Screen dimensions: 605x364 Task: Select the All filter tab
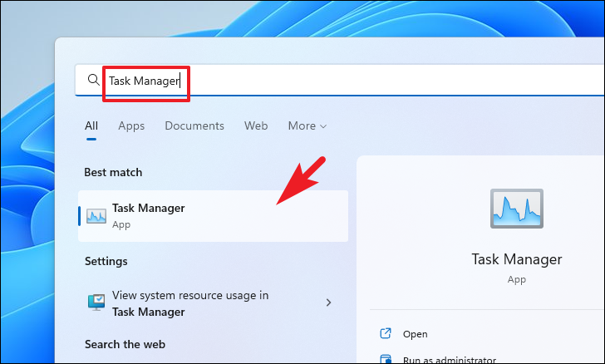[91, 125]
